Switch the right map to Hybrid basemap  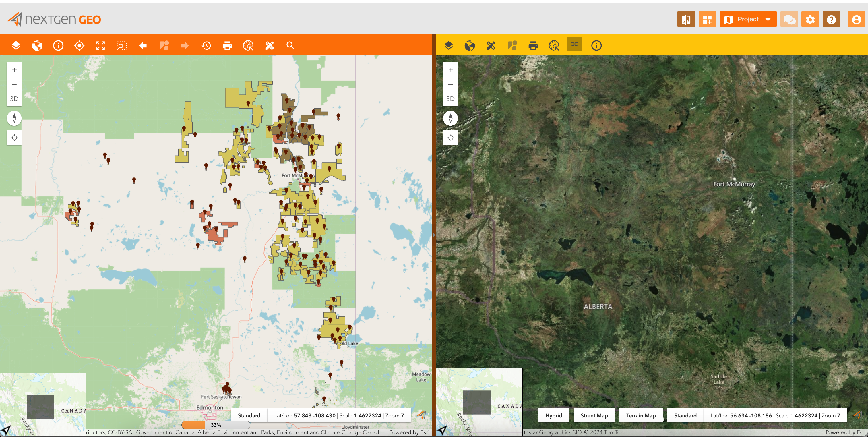click(554, 415)
